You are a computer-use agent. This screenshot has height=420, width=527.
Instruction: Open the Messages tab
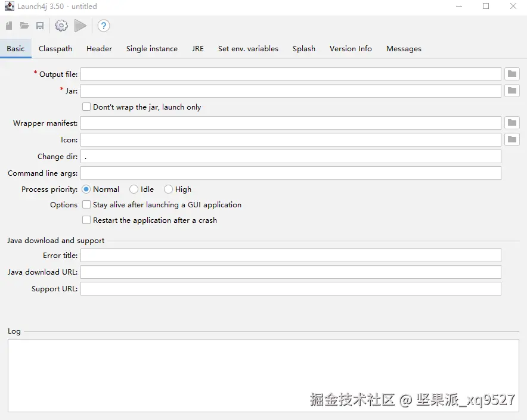tap(404, 49)
